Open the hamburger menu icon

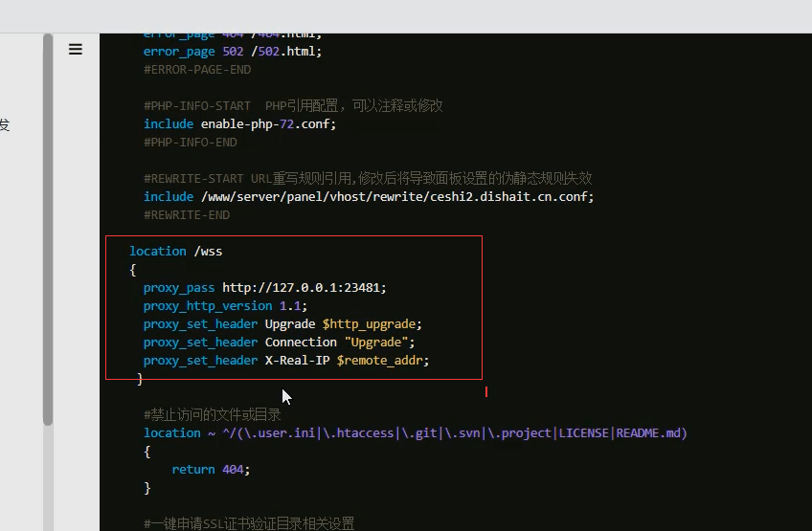pos(76,49)
